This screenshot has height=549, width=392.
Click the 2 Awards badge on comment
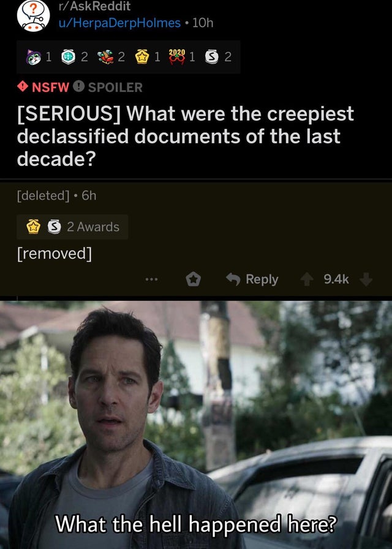[72, 227]
